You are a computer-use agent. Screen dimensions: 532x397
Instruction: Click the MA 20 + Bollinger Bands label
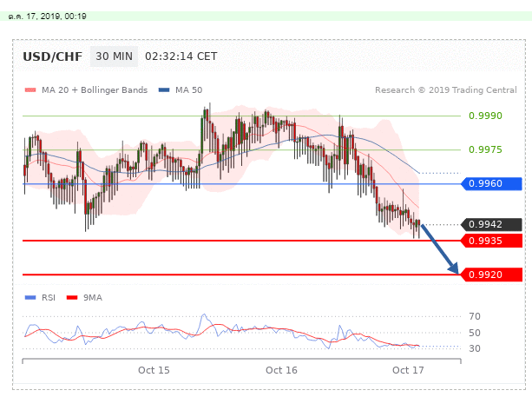click(x=95, y=90)
